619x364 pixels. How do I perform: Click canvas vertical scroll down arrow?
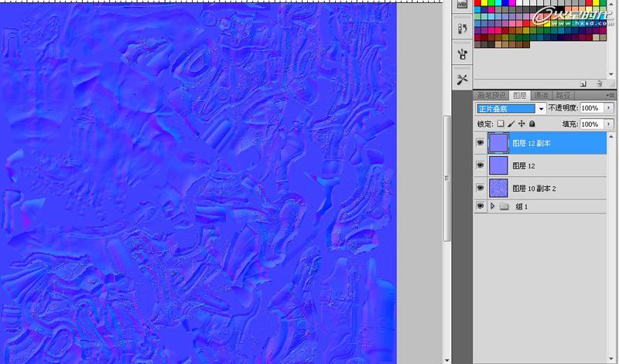[447, 360]
